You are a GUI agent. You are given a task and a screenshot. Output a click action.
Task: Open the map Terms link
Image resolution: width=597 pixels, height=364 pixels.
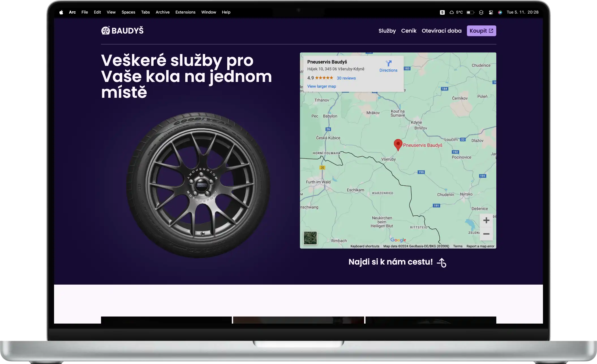pyautogui.click(x=458, y=246)
